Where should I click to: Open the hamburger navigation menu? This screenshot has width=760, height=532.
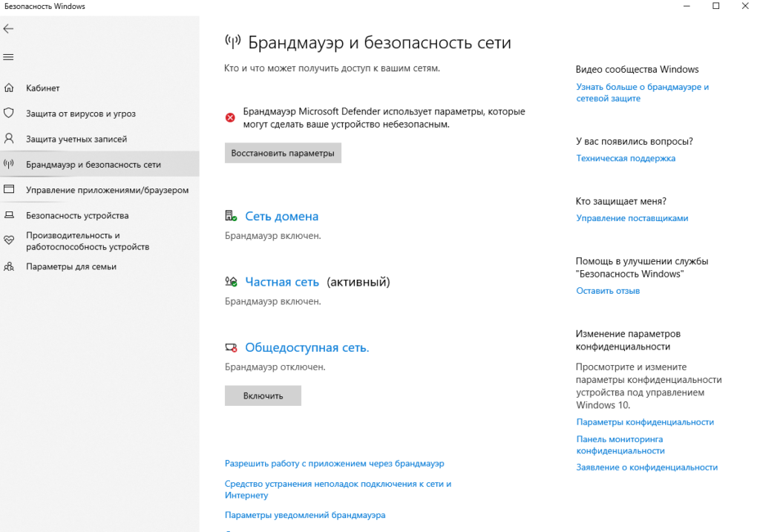pos(8,57)
